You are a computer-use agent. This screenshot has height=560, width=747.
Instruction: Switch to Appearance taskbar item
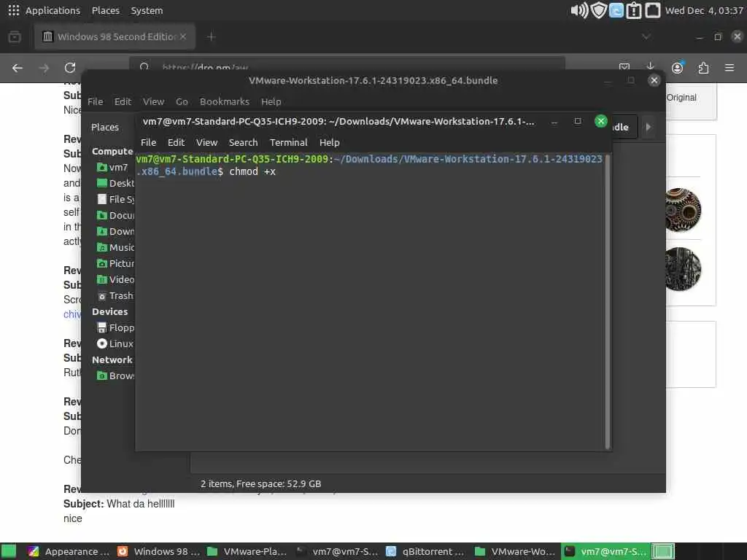click(69, 551)
